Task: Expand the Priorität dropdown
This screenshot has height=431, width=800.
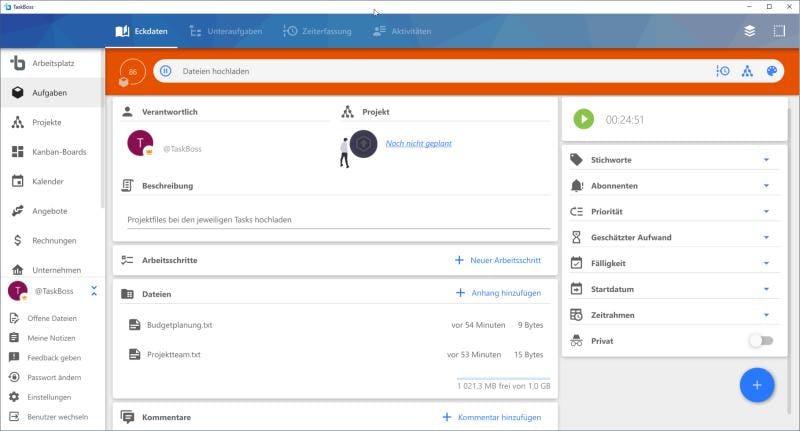Action: pos(766,211)
